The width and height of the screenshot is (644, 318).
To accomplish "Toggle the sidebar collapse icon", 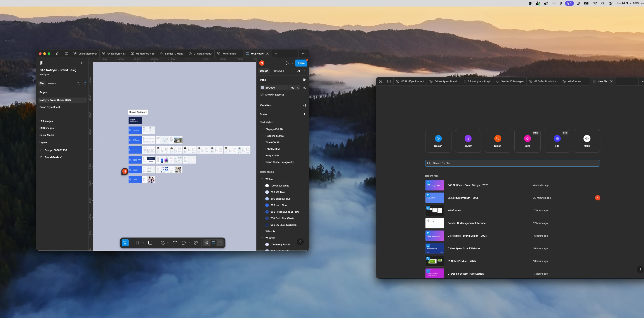I will click(83, 63).
